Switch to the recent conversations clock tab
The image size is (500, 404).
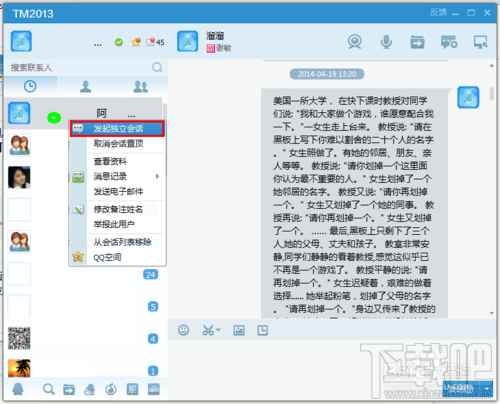30,86
